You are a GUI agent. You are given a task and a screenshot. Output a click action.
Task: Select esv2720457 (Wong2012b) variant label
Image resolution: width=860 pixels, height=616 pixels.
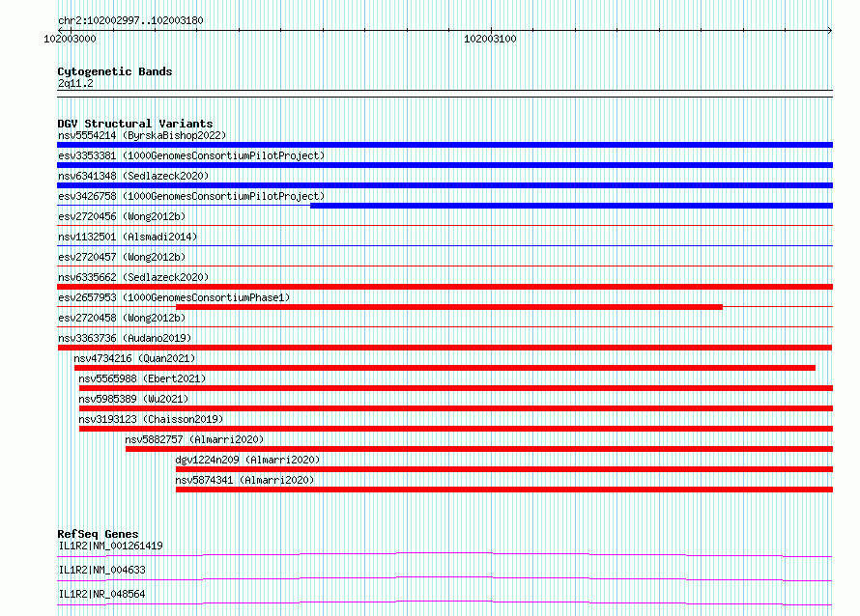pos(122,257)
